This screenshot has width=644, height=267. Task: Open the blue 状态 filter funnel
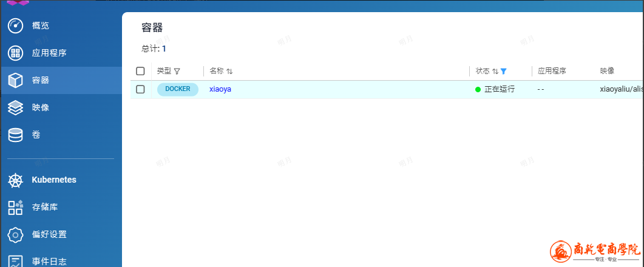pyautogui.click(x=504, y=72)
